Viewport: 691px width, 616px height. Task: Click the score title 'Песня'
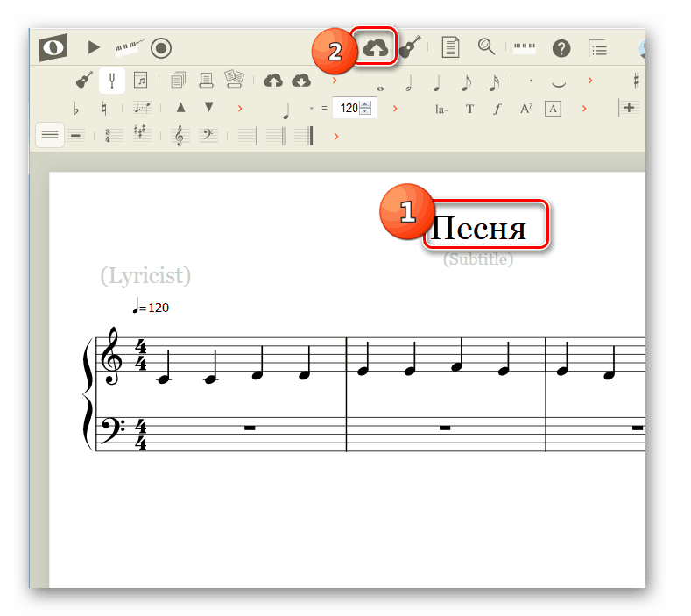point(477,229)
